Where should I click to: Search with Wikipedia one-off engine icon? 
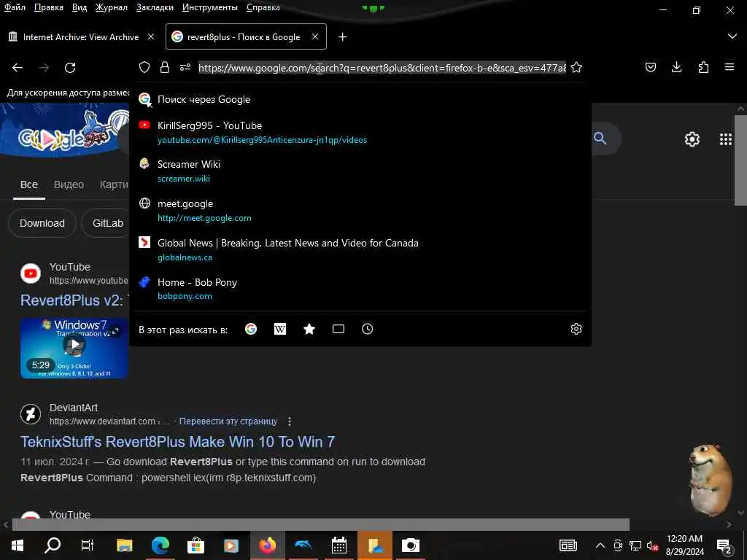[x=280, y=329]
